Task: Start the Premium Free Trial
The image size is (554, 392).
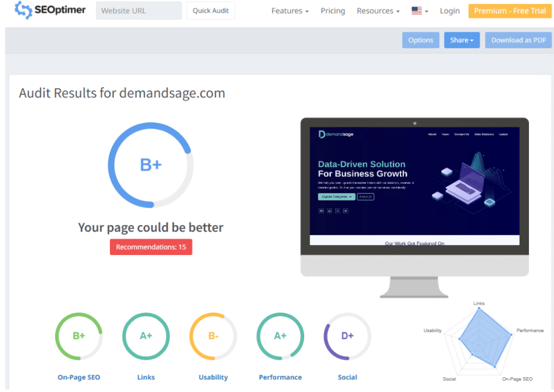Action: (510, 11)
